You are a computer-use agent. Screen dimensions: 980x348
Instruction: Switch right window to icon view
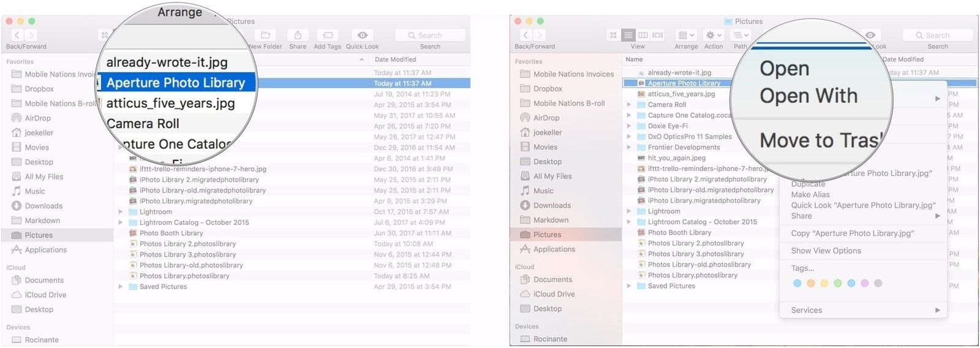click(613, 36)
